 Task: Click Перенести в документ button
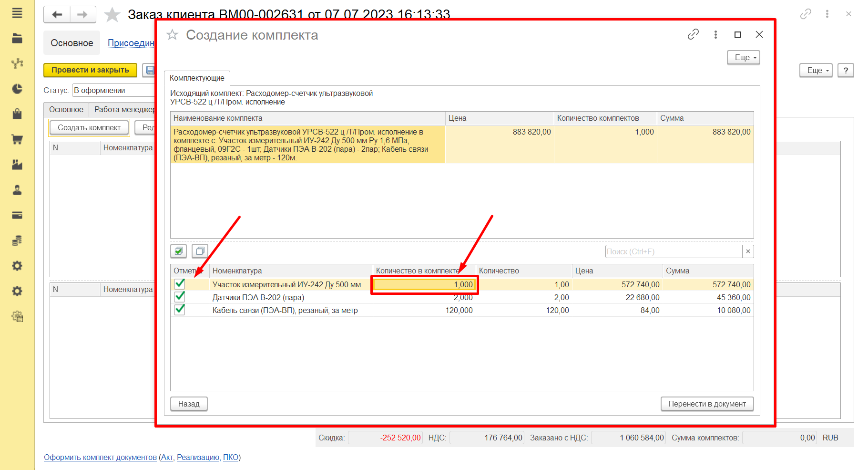click(x=707, y=404)
